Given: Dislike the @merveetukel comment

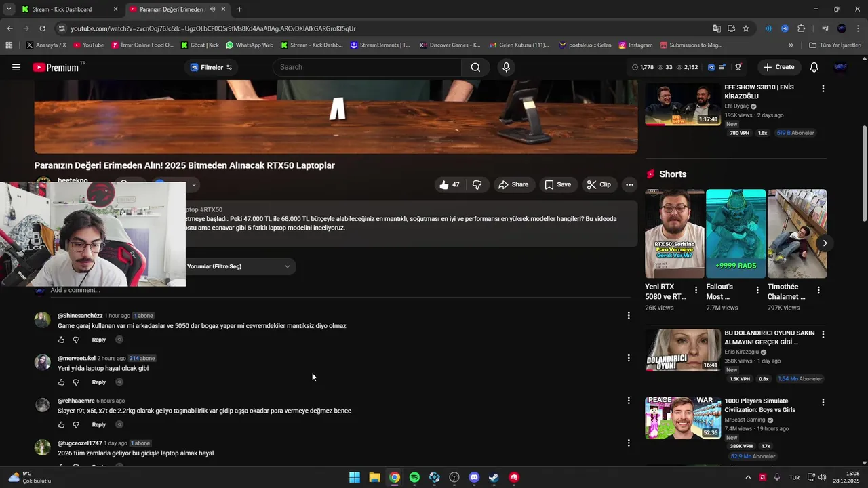Looking at the screenshot, I should click(x=76, y=382).
